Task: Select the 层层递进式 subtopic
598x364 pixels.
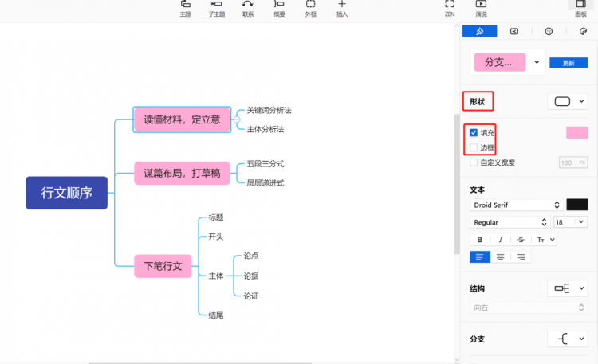Action: tap(265, 183)
